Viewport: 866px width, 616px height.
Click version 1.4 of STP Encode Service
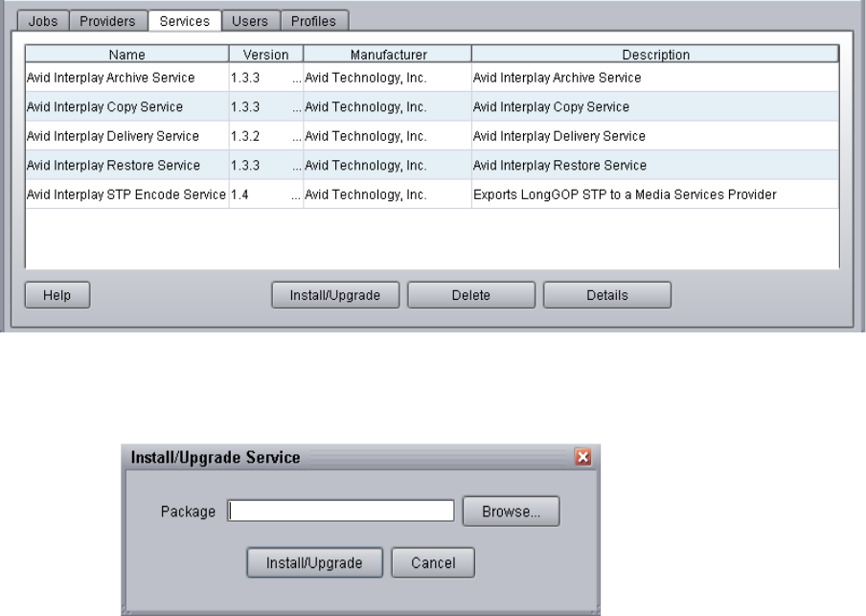click(x=266, y=194)
